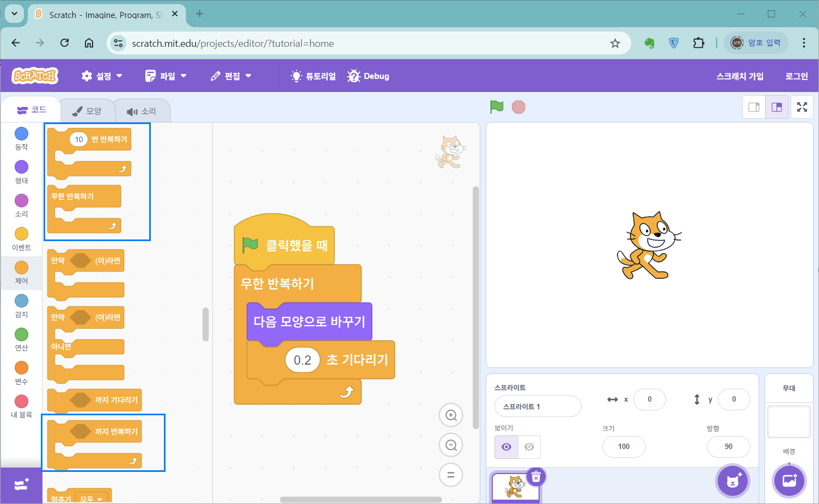Go to browser home page
The image size is (819, 504).
(x=89, y=43)
